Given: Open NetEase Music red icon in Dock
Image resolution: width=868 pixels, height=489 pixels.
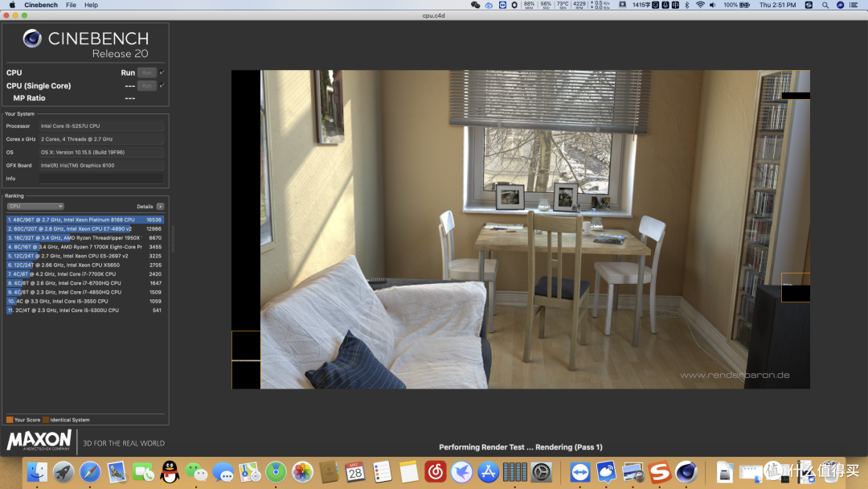Looking at the screenshot, I should pos(435,472).
